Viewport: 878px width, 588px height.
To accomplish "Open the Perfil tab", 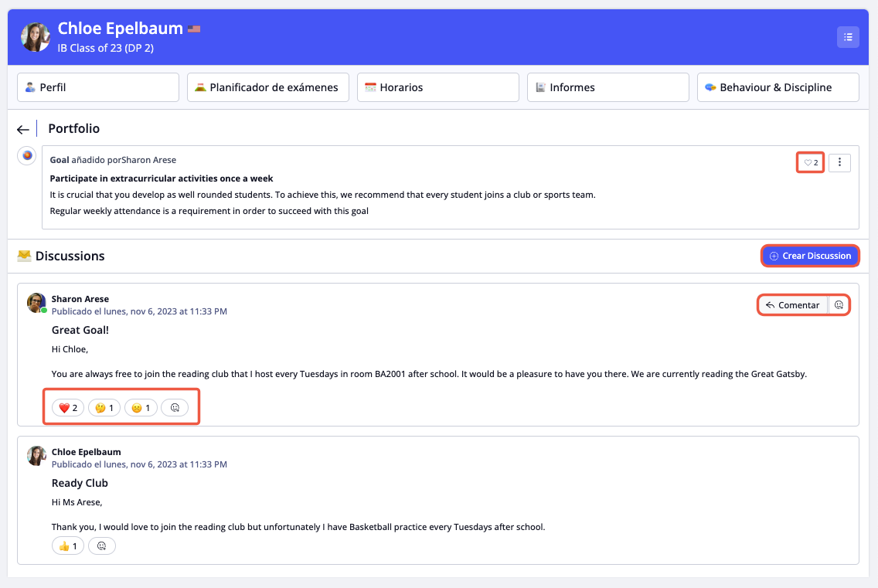I will (x=98, y=87).
